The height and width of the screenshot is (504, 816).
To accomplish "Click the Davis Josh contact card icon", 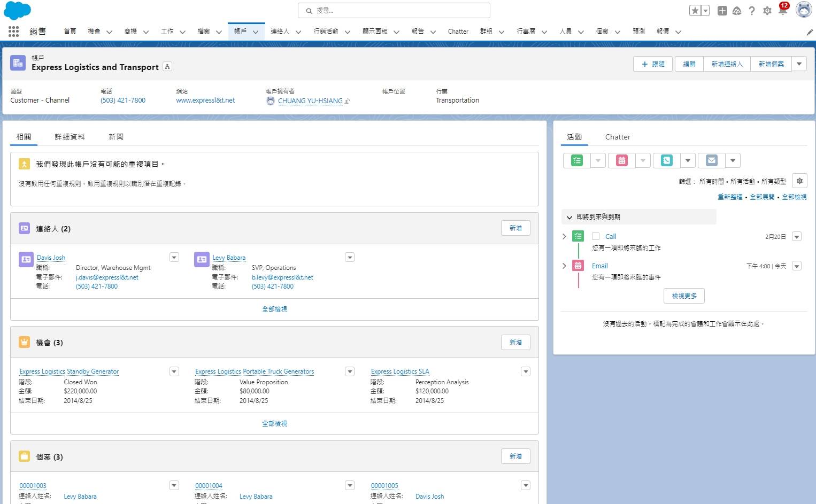I will pos(26,260).
